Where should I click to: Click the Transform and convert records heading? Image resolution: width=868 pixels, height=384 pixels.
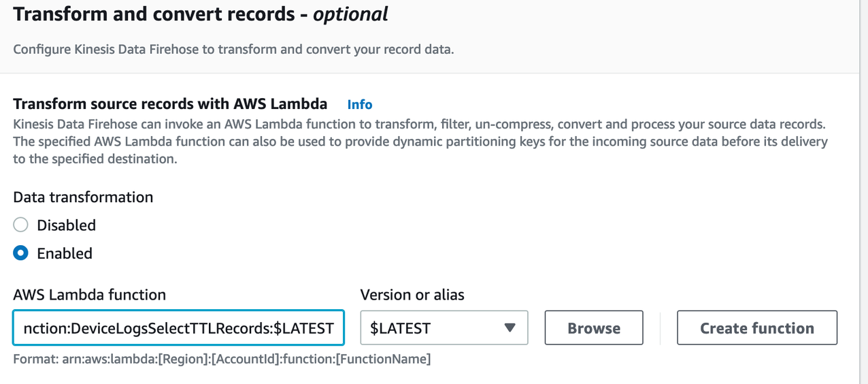click(x=161, y=14)
